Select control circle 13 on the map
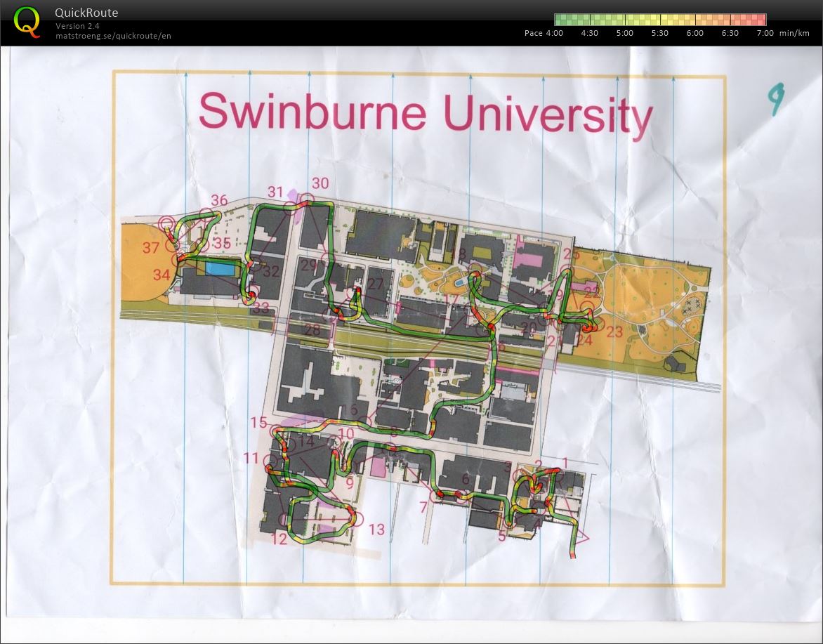This screenshot has width=823, height=644. click(357, 520)
